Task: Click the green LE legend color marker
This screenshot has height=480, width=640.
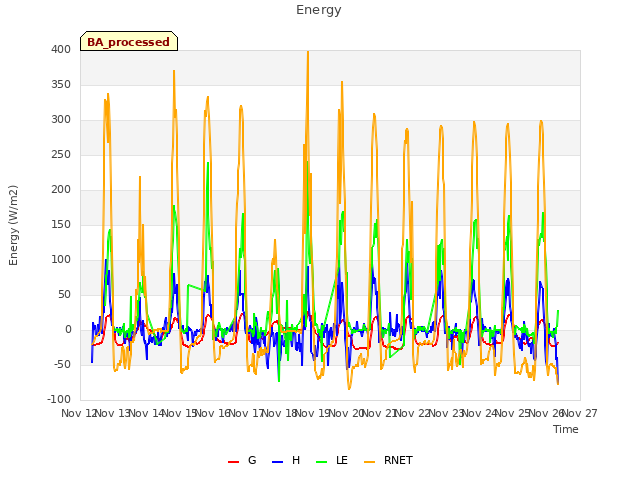Action: pyautogui.click(x=322, y=462)
